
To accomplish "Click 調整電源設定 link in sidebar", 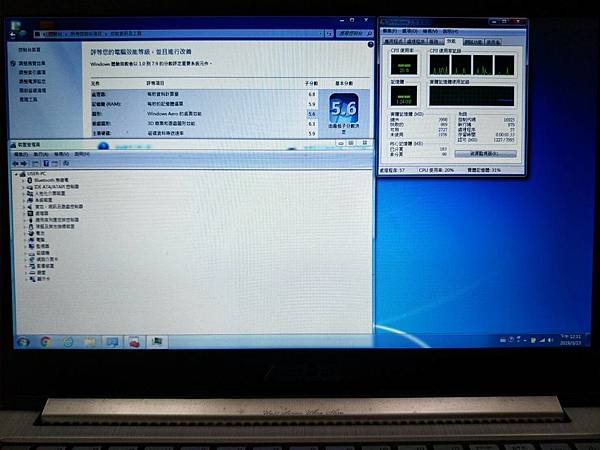I will coord(32,82).
